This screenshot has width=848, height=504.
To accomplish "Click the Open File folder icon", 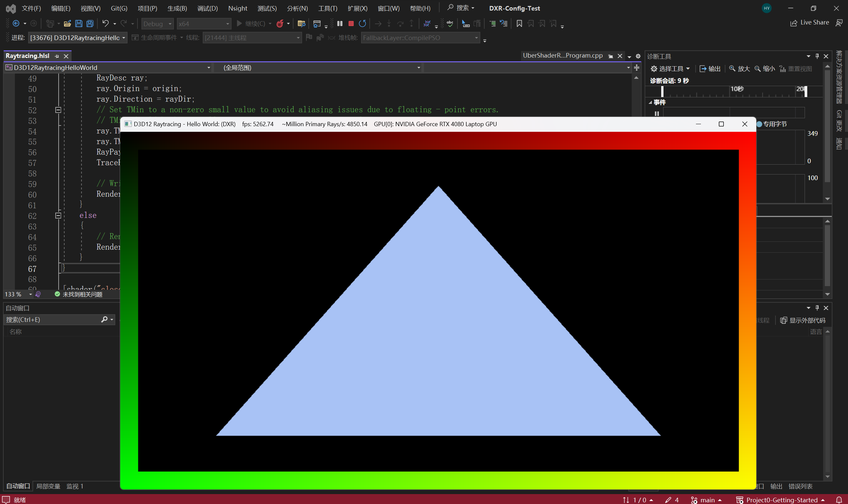I will coord(67,24).
